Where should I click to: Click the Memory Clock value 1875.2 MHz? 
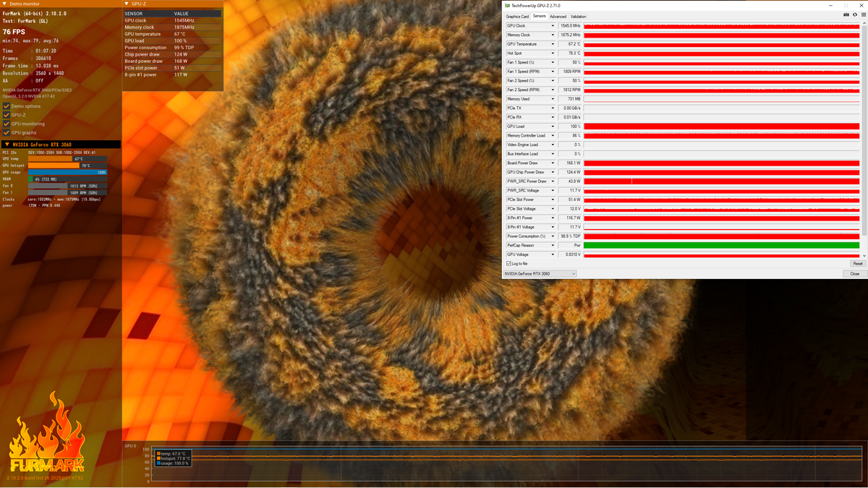(569, 35)
